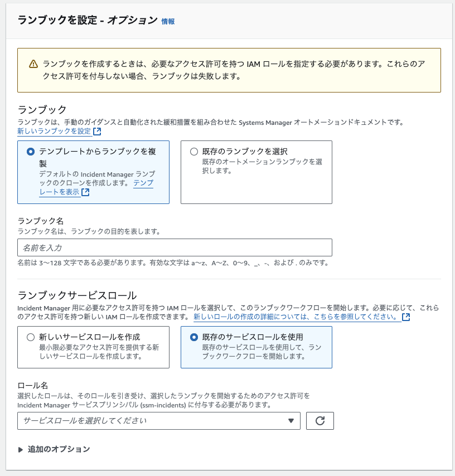The height and width of the screenshot is (476, 455).
Task: Open the サービスロールを選択してください dropdown
Action: (x=159, y=421)
